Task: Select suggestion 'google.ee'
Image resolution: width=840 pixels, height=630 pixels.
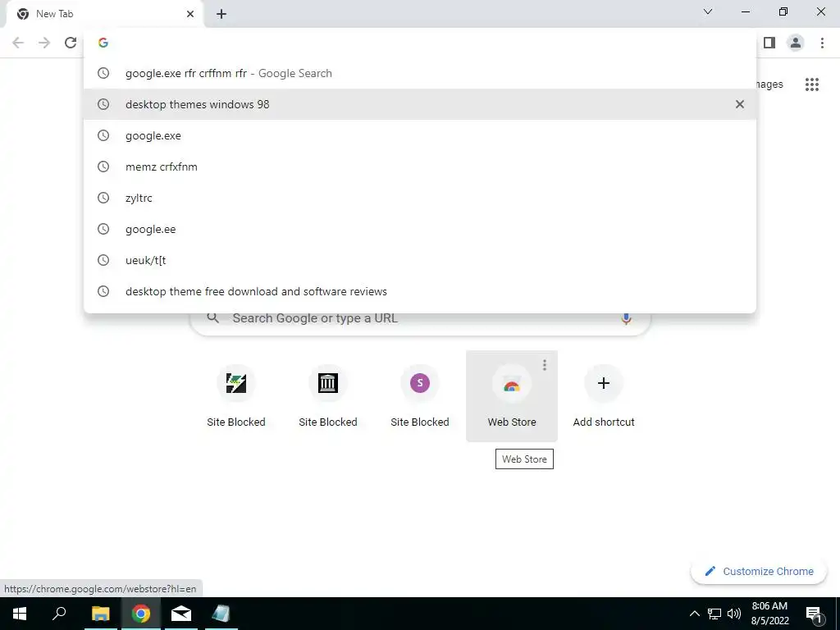Action: 420,229
